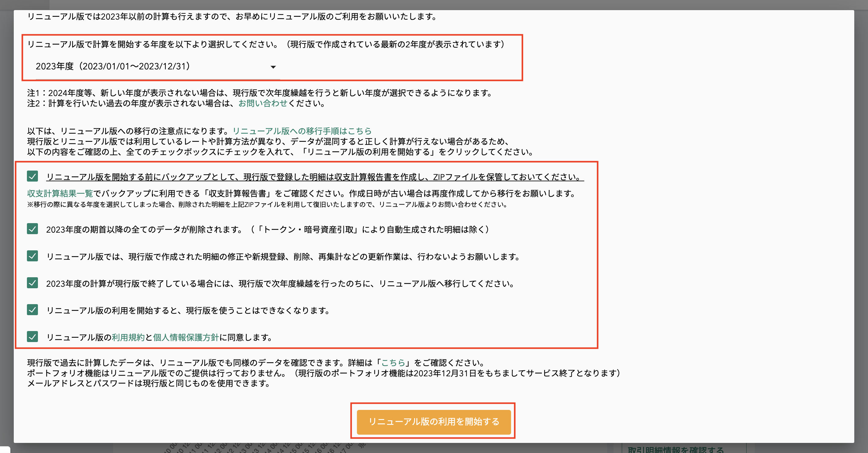868x453 pixels.
Task: Click 取引明細情報を確認する in background page
Action: (x=676, y=450)
